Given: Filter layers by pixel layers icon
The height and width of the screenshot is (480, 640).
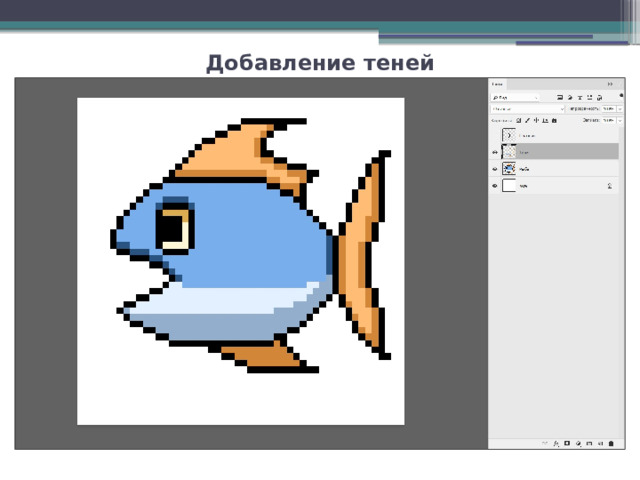Looking at the screenshot, I should [x=560, y=98].
